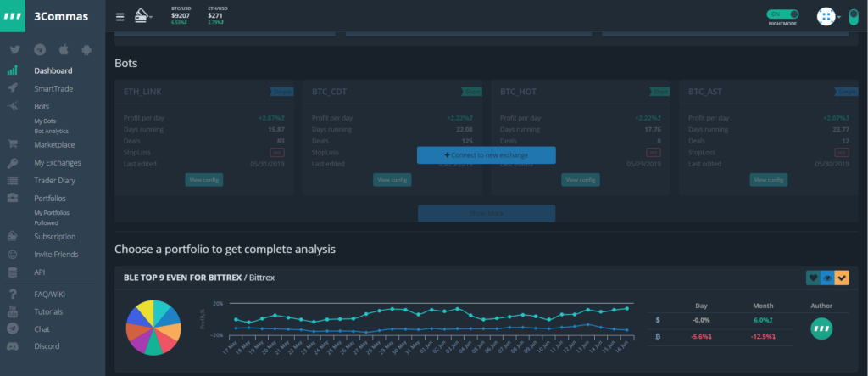Open Dashboard in the sidebar
The height and width of the screenshot is (376, 868).
click(x=53, y=70)
